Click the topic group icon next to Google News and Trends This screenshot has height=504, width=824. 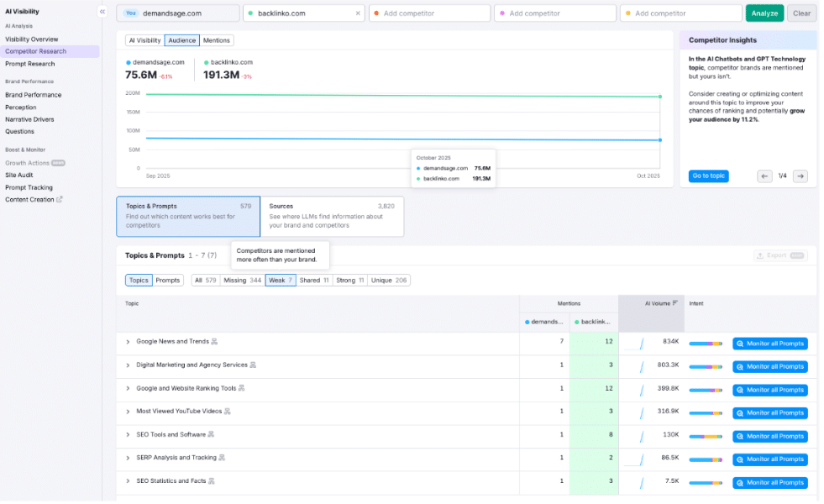tap(215, 344)
